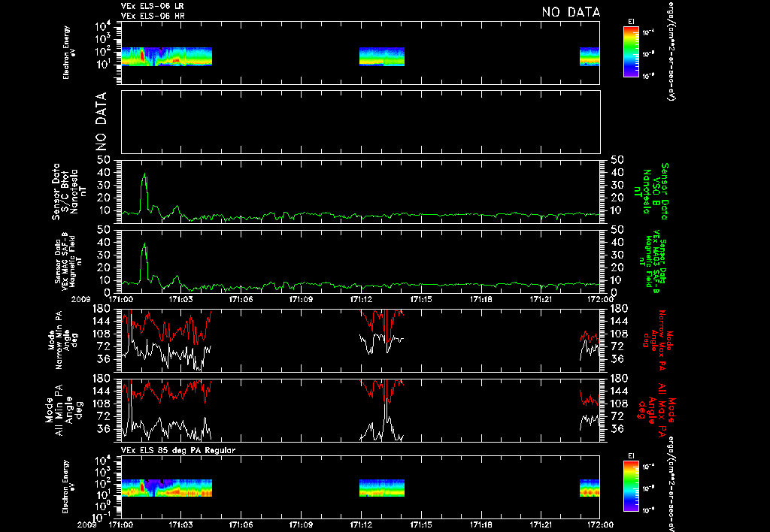
Task: Click the red 'Mode Narrow Max PA Angle' label
Action: (658, 340)
